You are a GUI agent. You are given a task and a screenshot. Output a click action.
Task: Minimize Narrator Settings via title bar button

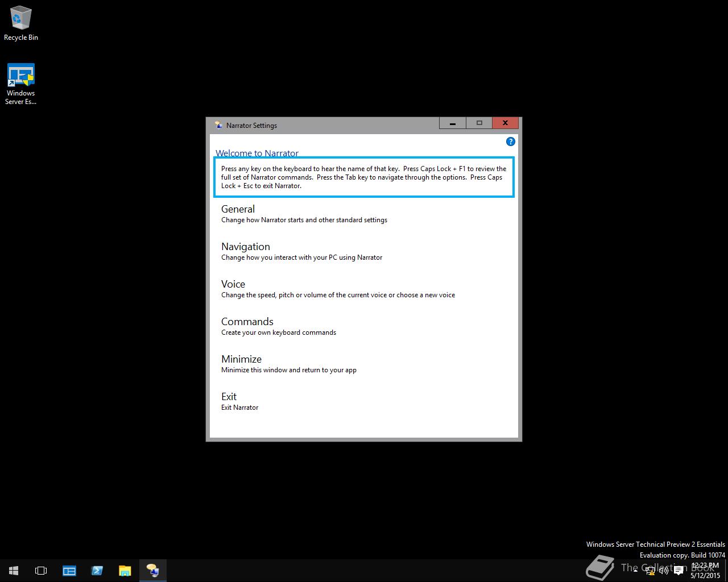coord(453,123)
